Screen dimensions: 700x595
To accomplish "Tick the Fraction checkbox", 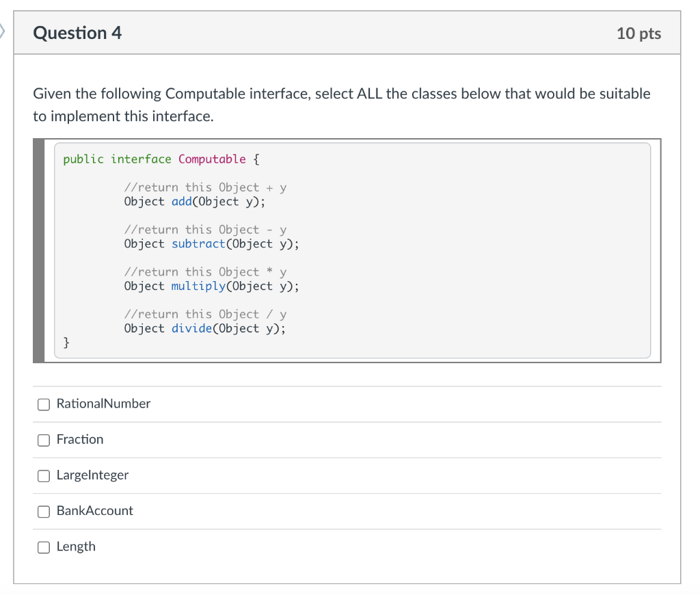I will [x=44, y=440].
